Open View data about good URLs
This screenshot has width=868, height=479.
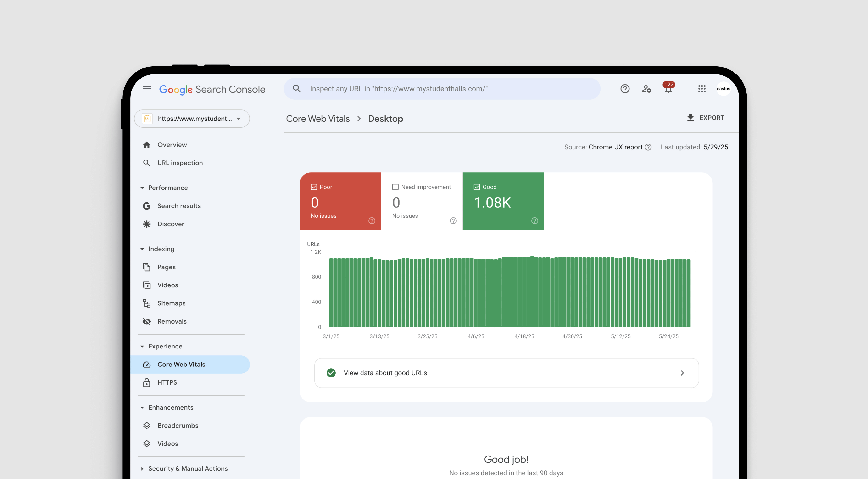click(506, 373)
